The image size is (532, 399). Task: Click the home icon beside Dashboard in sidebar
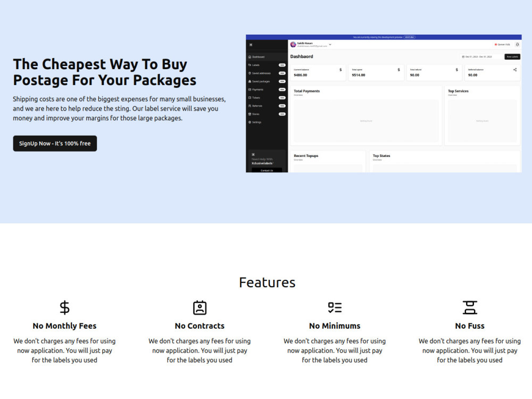click(250, 57)
